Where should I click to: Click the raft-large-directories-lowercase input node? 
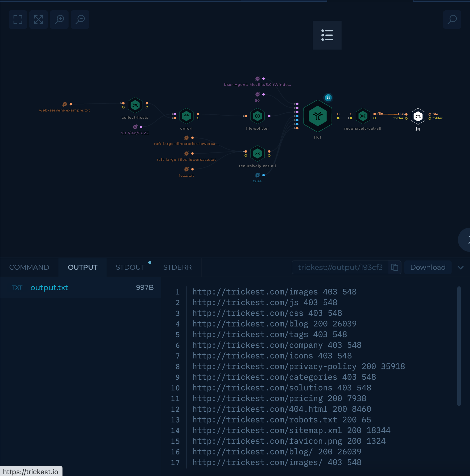tap(186, 138)
